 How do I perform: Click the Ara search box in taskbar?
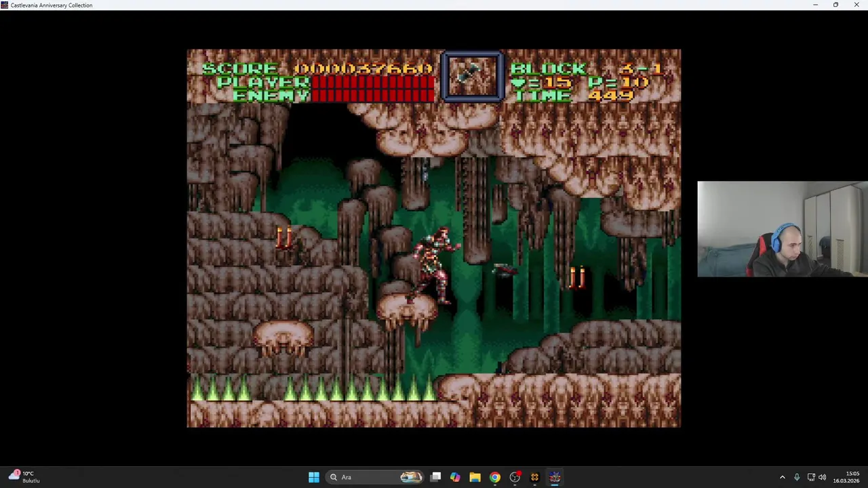[x=375, y=477]
